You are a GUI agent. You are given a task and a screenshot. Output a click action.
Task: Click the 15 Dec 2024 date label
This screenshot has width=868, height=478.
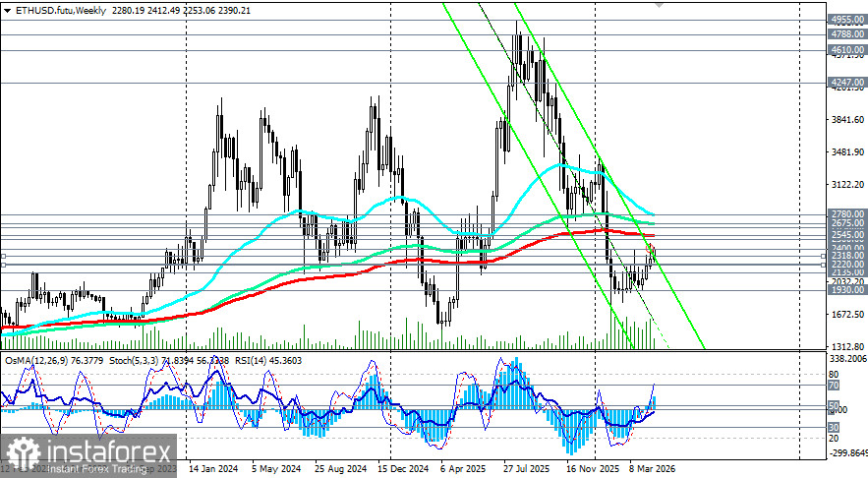click(x=404, y=468)
